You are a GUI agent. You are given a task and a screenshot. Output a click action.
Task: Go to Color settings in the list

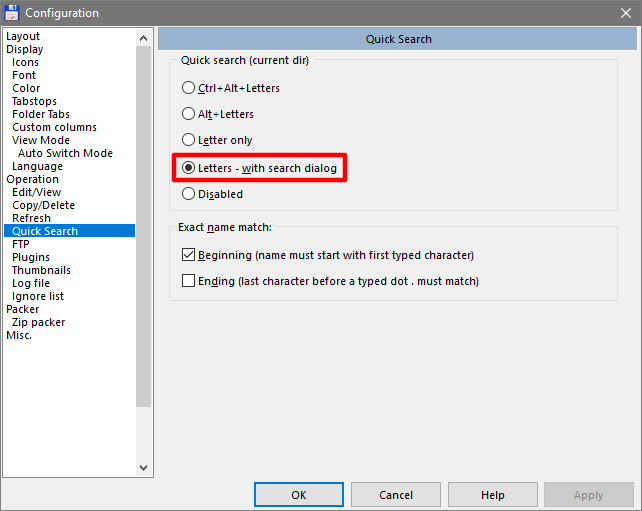(26, 88)
